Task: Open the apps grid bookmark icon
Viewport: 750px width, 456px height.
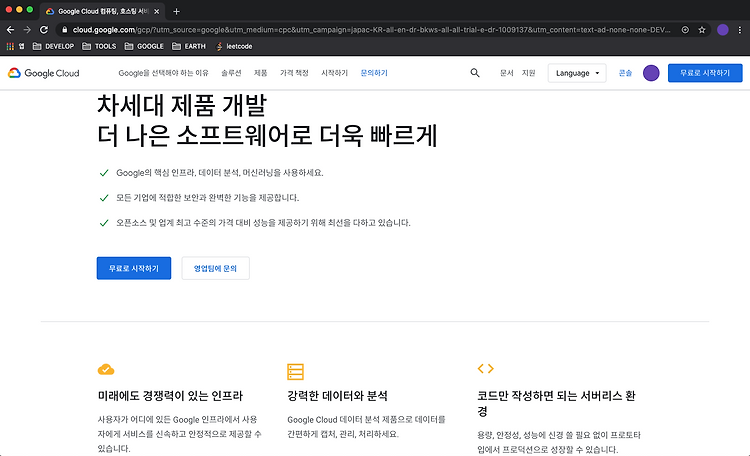Action: 10,46
